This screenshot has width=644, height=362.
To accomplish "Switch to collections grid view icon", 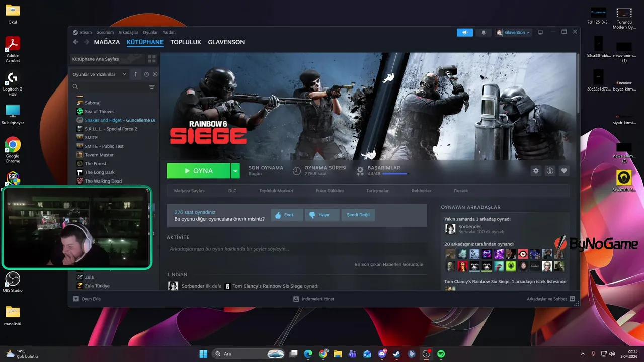I will click(152, 59).
